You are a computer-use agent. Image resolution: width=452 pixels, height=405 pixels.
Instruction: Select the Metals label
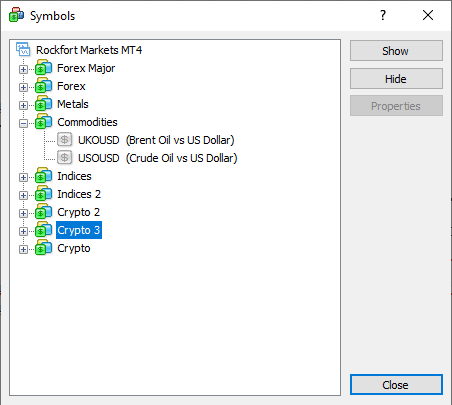pos(73,104)
